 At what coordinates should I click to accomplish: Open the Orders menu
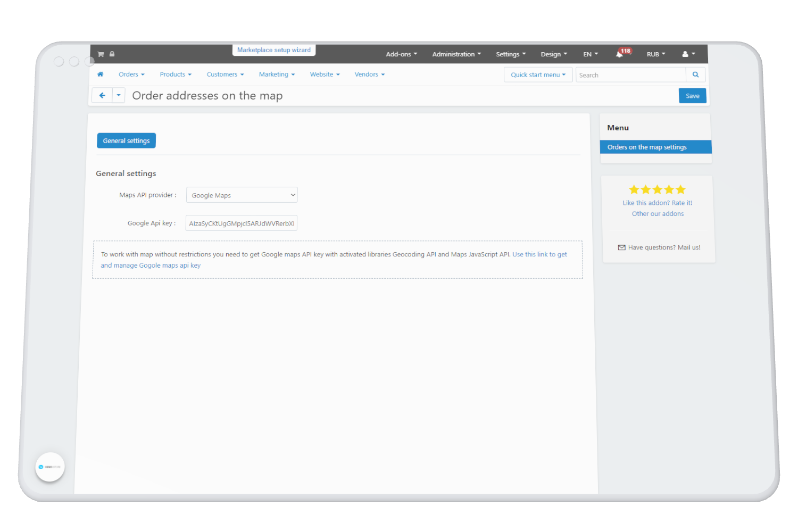click(x=131, y=74)
